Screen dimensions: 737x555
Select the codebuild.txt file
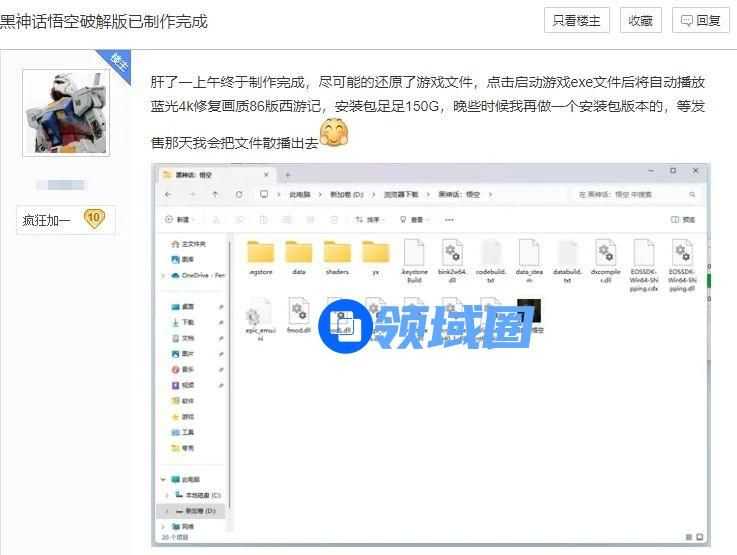(491, 255)
